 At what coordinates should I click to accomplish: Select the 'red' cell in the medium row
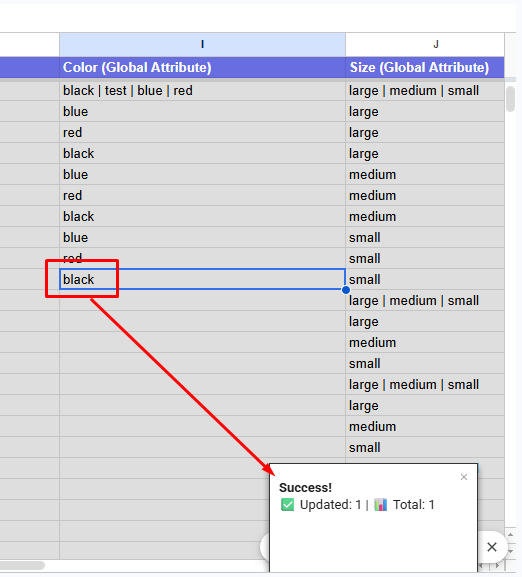(x=202, y=195)
